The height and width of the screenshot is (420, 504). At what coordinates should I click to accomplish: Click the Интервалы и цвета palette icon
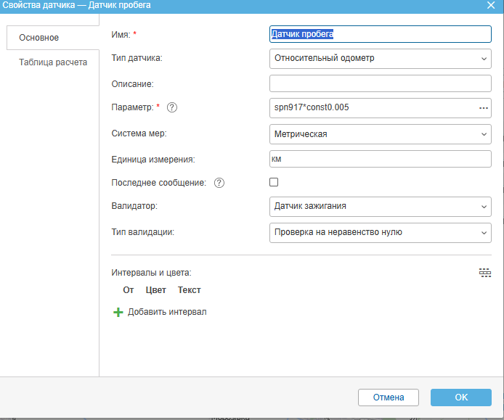[x=485, y=273]
